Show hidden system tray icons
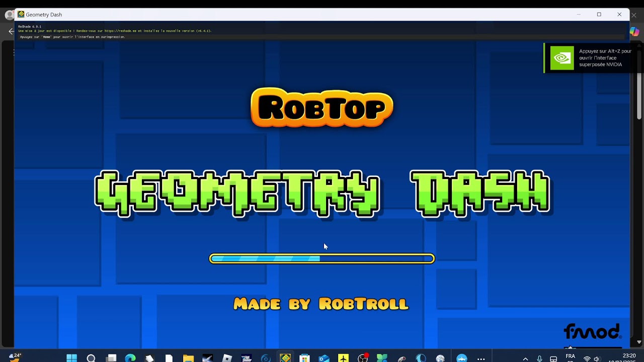 [525, 358]
